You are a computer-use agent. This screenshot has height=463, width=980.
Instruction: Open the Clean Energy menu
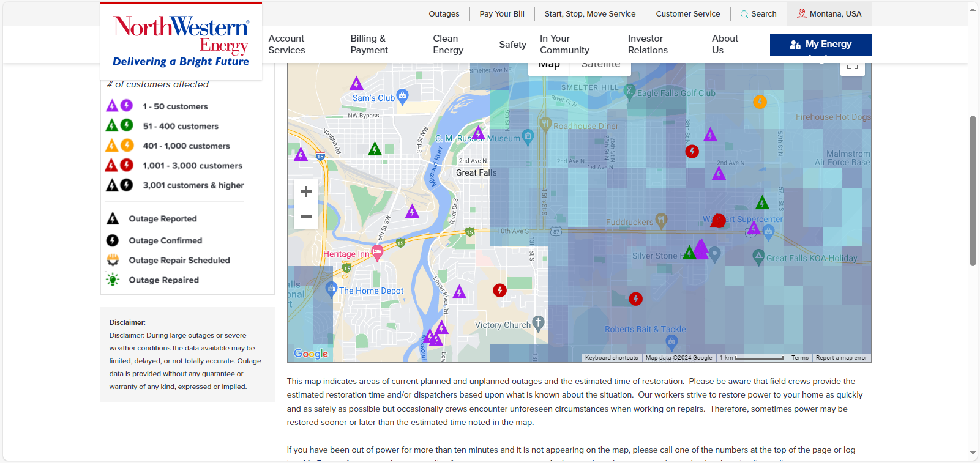point(448,44)
